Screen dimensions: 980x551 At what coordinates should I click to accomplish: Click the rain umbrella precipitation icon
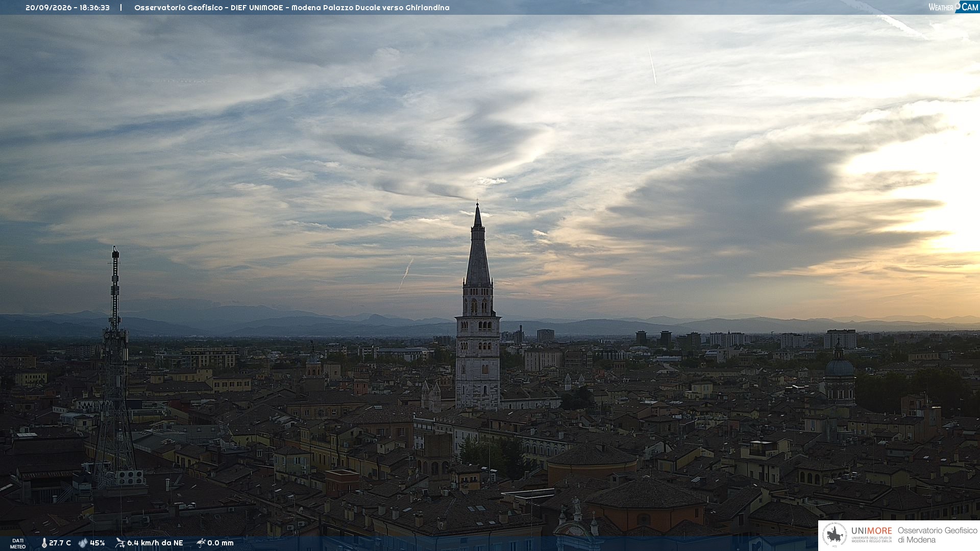[201, 543]
